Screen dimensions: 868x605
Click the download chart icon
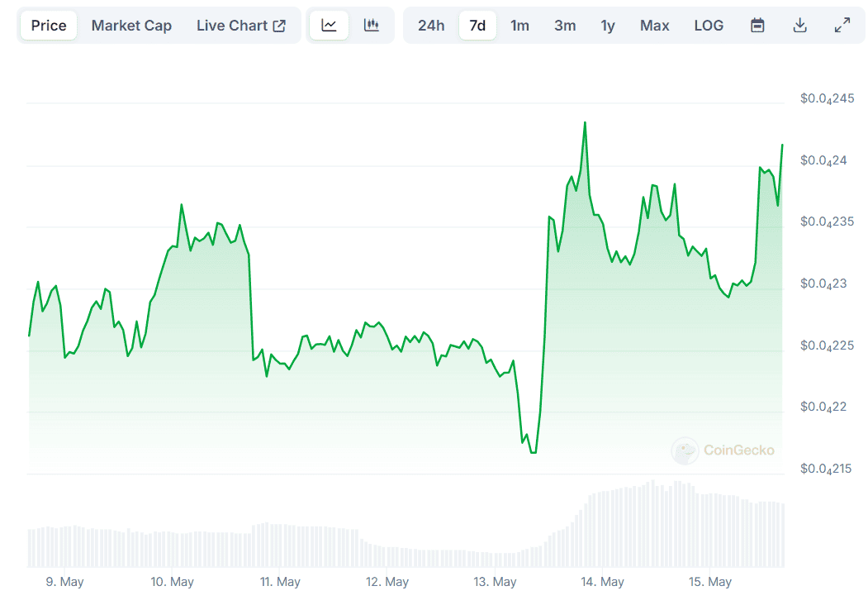800,26
